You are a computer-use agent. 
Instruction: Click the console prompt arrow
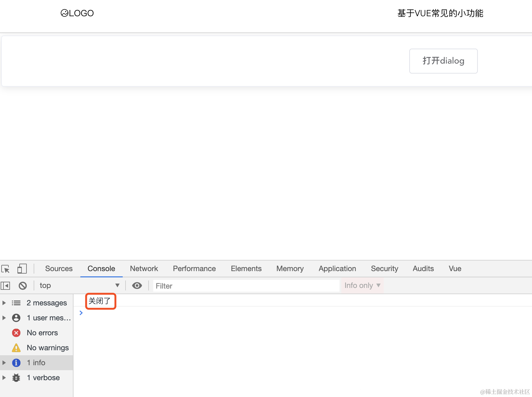point(81,313)
